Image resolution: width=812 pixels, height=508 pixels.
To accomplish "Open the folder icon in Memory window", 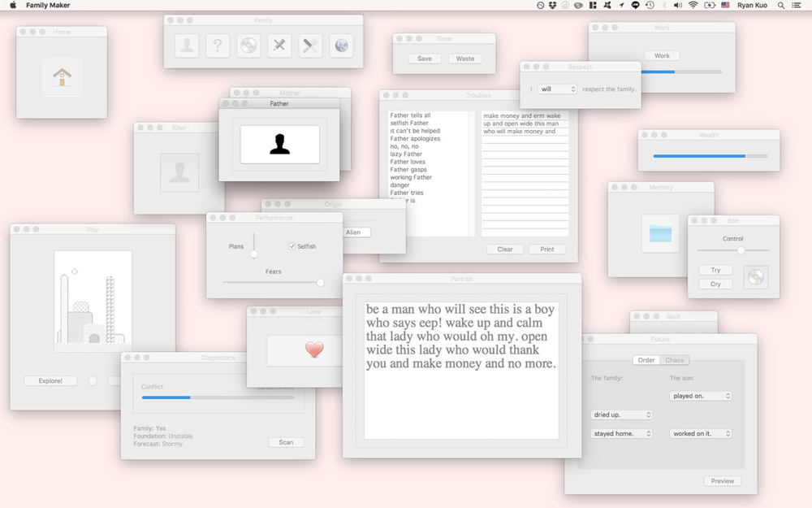I will [x=660, y=233].
